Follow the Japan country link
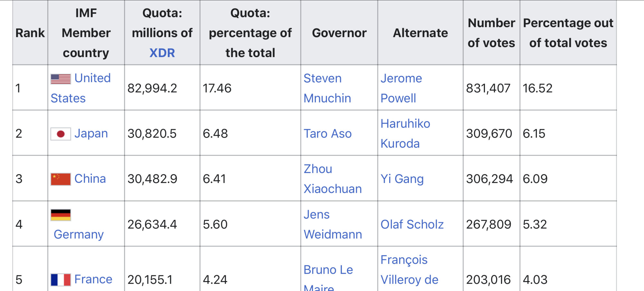 coord(91,133)
